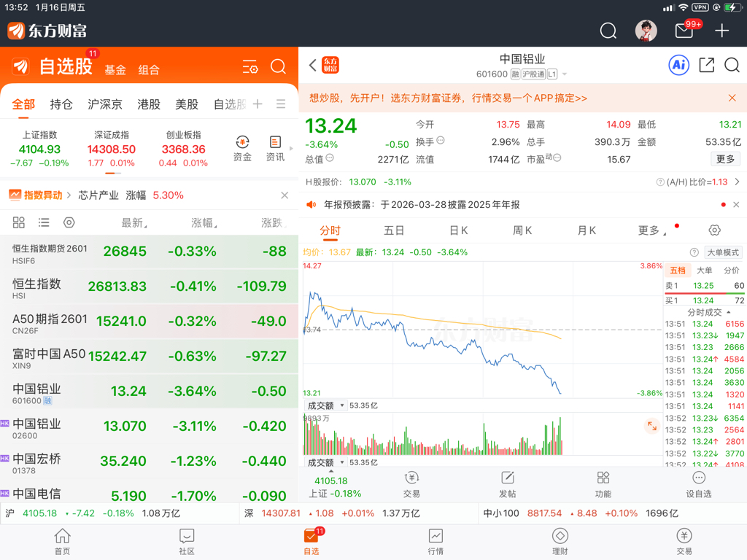
Task: Expand H股报价 row chevron
Action: (x=737, y=182)
